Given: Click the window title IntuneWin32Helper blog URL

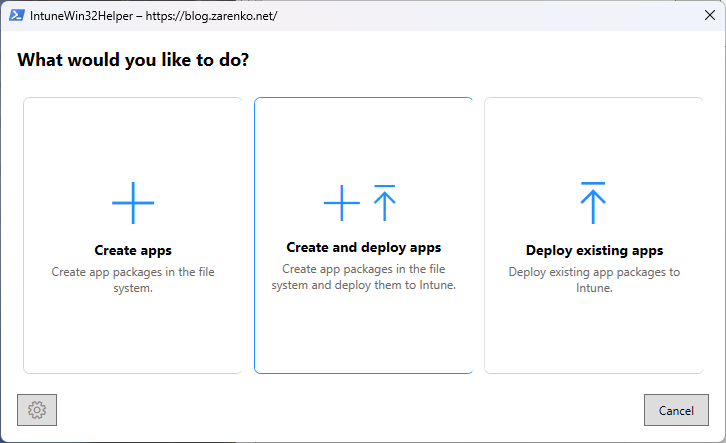Looking at the screenshot, I should (x=153, y=16).
